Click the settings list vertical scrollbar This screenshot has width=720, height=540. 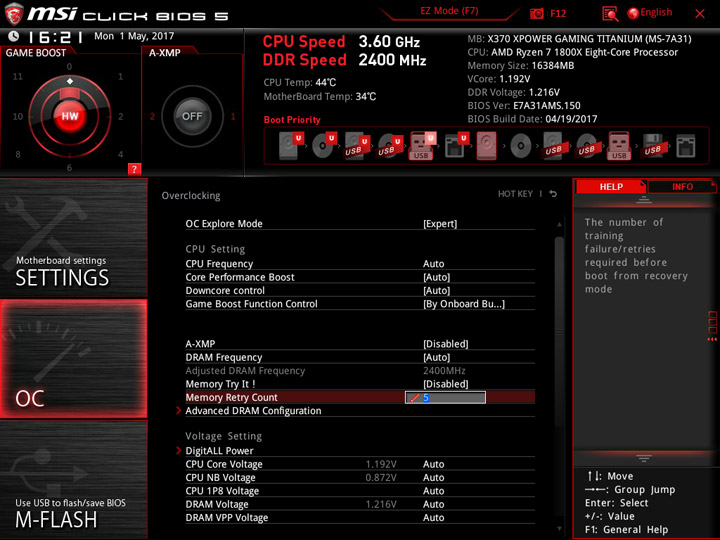click(x=559, y=332)
